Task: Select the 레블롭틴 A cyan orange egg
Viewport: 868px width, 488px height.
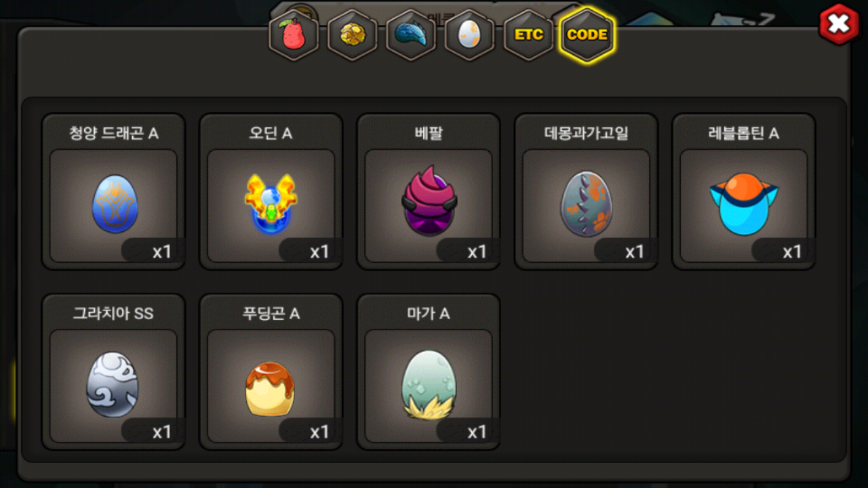Action: click(x=744, y=204)
